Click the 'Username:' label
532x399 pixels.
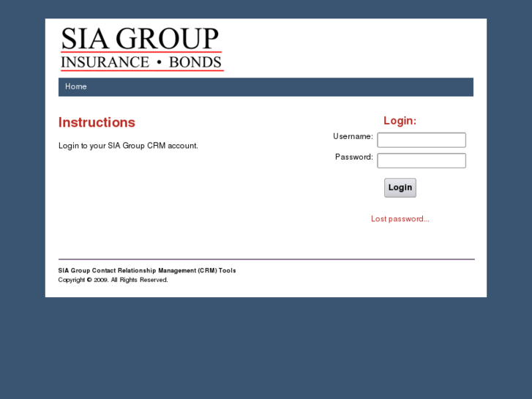coord(353,136)
